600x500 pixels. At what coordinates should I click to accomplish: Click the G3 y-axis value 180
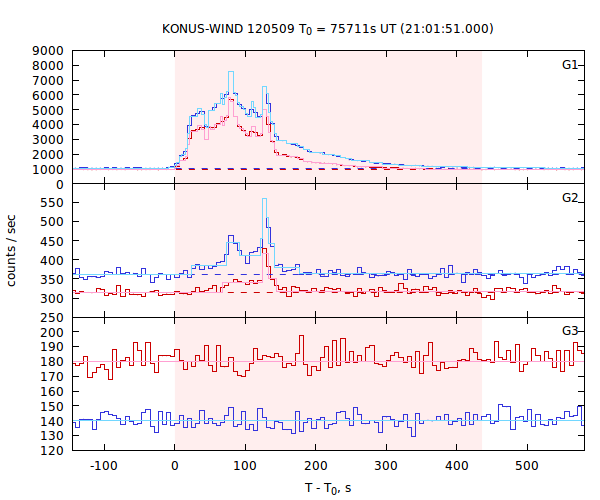pyautogui.click(x=52, y=362)
